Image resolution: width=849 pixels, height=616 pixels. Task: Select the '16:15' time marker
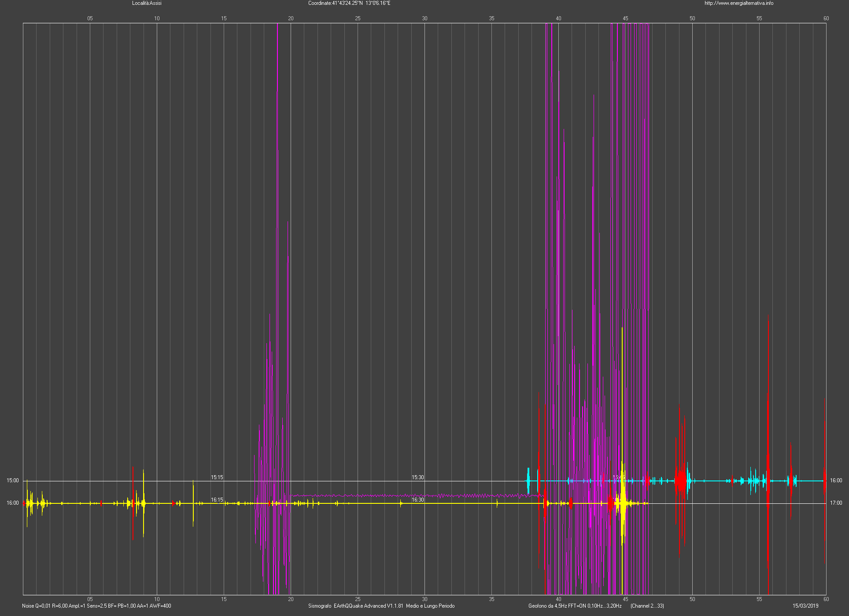point(217,500)
